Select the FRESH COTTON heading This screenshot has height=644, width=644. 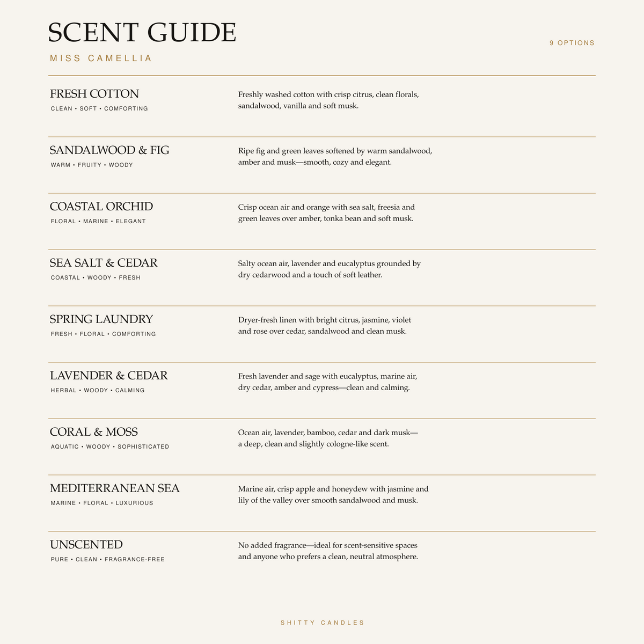[94, 94]
